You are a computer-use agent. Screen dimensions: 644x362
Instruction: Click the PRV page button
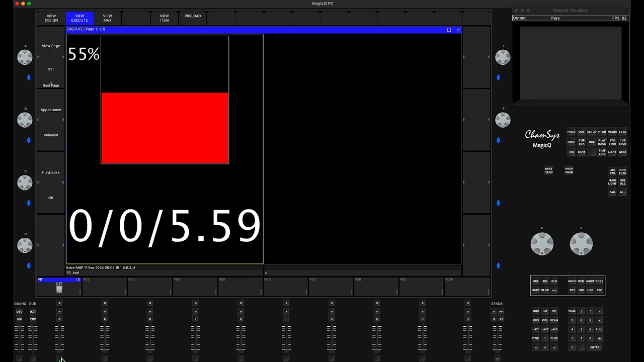pos(33,319)
